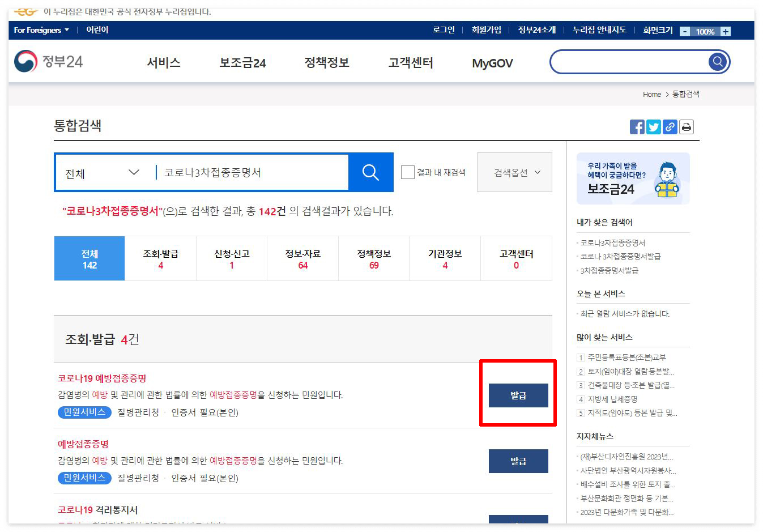Image resolution: width=763 pixels, height=532 pixels.
Task: Click 회원가입 link
Action: point(487,30)
